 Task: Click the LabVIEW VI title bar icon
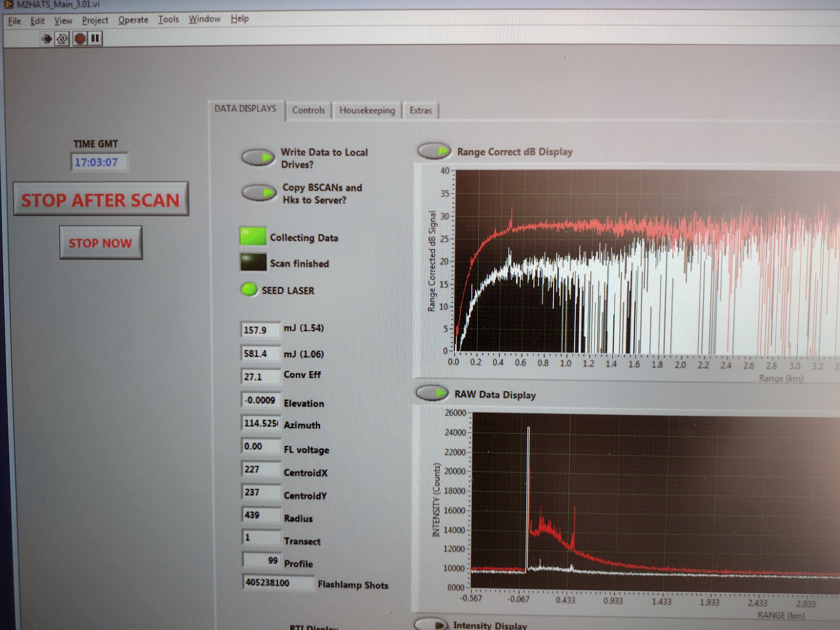tap(8, 5)
